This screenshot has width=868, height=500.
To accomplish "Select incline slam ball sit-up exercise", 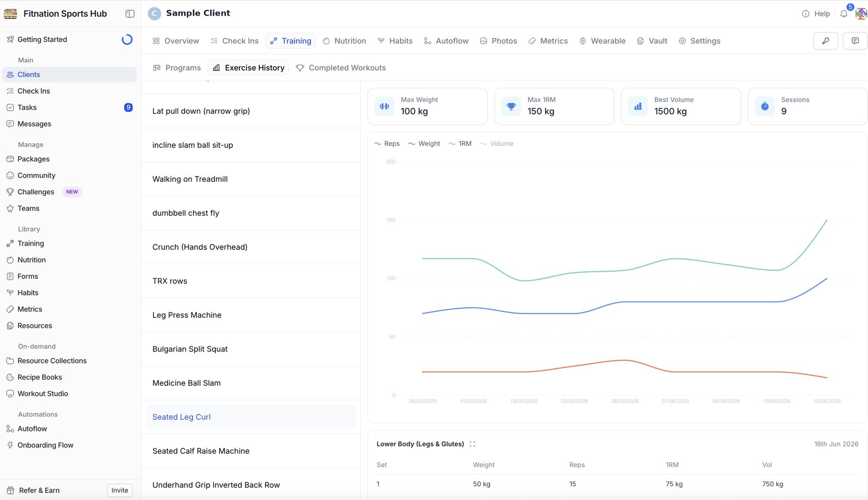I will click(x=251, y=145).
